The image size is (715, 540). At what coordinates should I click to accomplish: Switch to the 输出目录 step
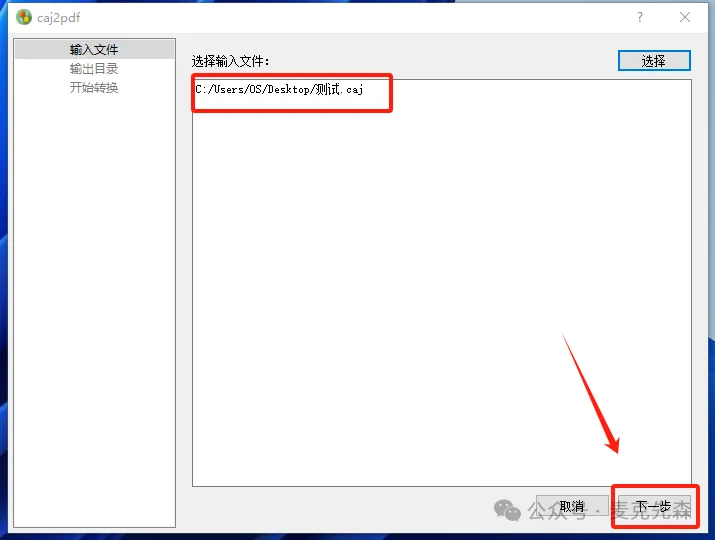pyautogui.click(x=94, y=68)
